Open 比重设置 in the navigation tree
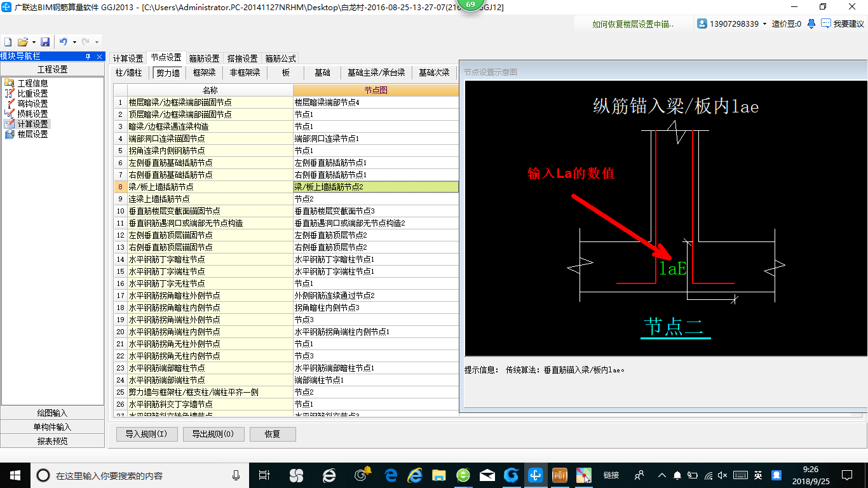This screenshot has width=868, height=488. tap(32, 93)
